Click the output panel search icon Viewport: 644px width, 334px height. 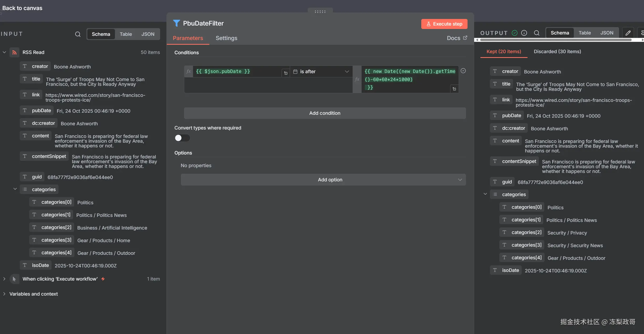coord(537,33)
